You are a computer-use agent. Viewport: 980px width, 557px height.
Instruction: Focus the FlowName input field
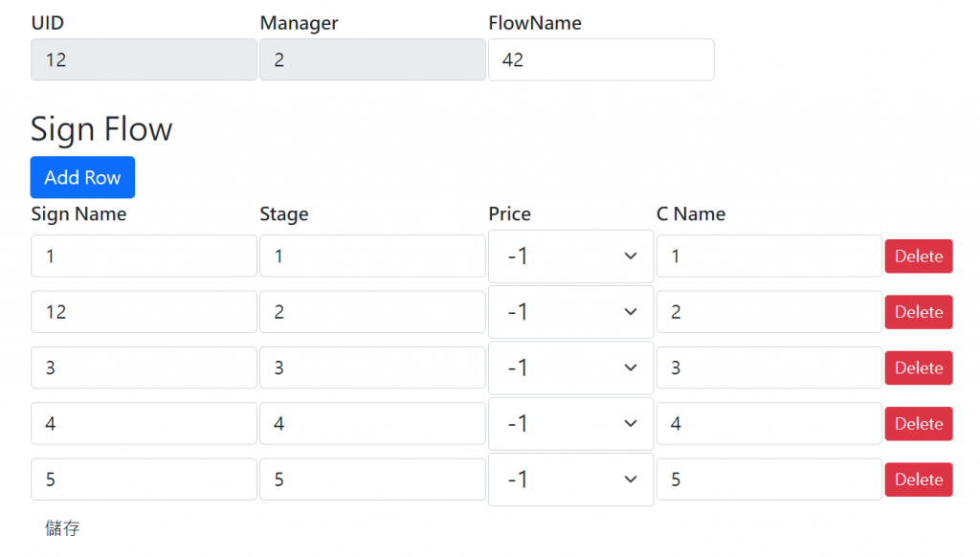pos(601,59)
